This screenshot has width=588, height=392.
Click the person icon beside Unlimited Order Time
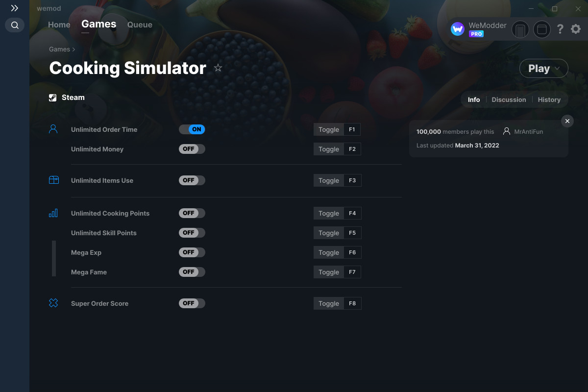pyautogui.click(x=53, y=128)
